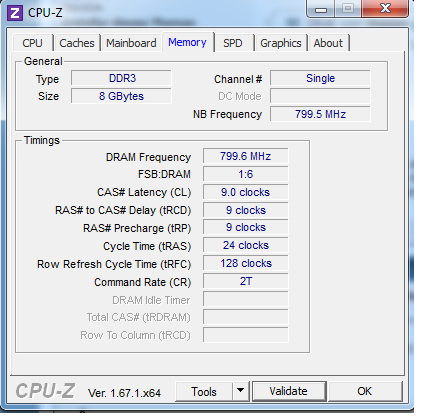Click the Cycle Time (tRAS) label

point(147,246)
